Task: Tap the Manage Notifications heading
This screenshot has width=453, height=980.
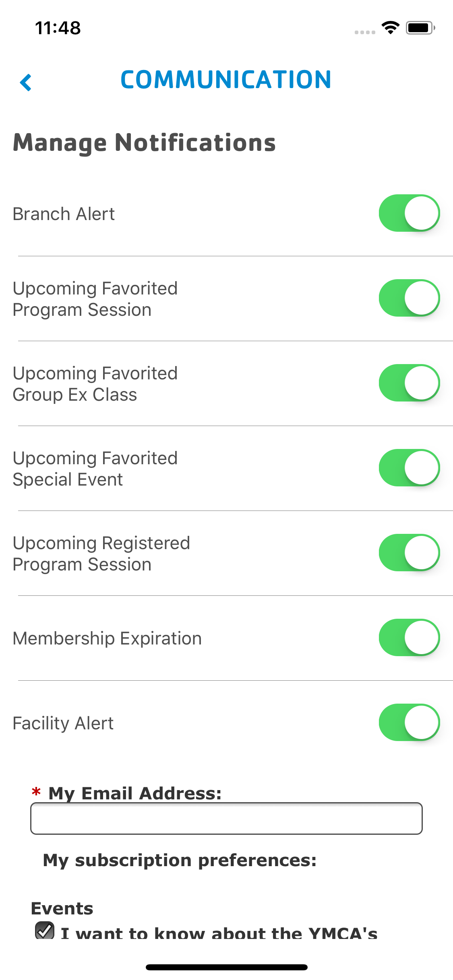Action: (x=144, y=143)
